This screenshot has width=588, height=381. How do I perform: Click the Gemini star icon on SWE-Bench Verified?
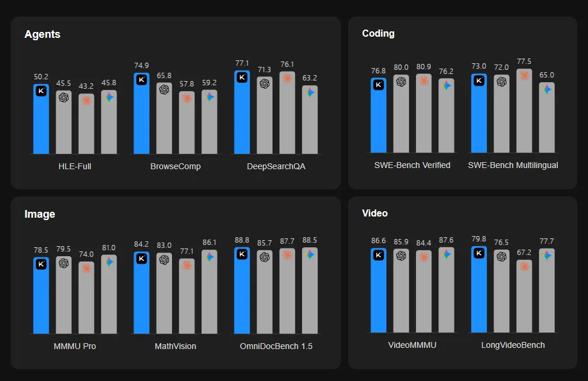coord(446,85)
